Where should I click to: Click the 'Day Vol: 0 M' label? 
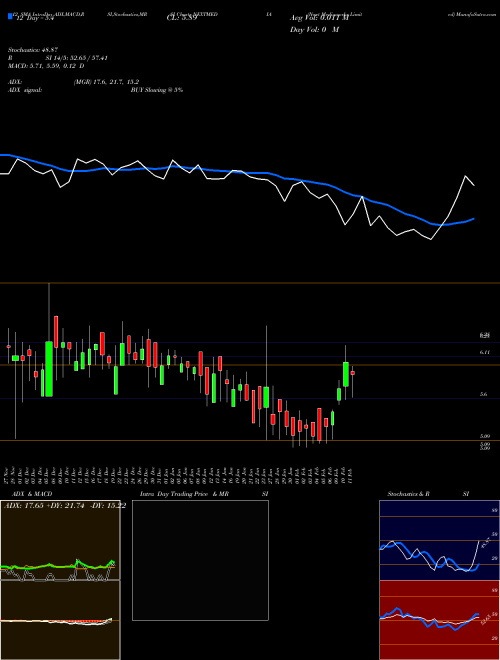315,30
